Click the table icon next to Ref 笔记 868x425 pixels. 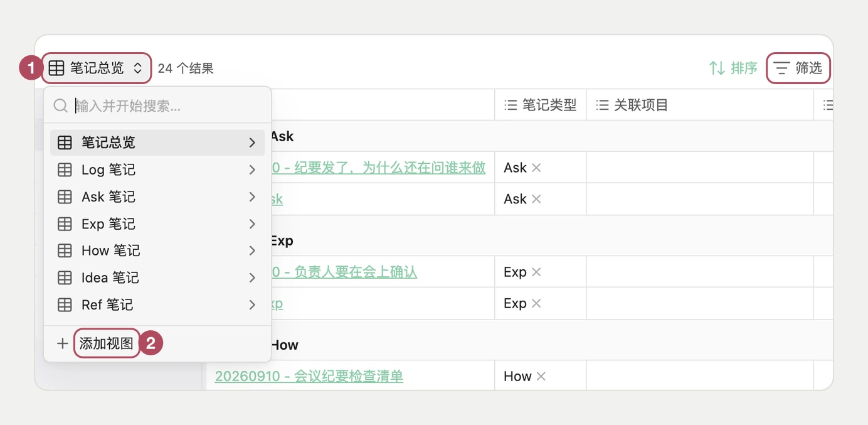click(65, 304)
